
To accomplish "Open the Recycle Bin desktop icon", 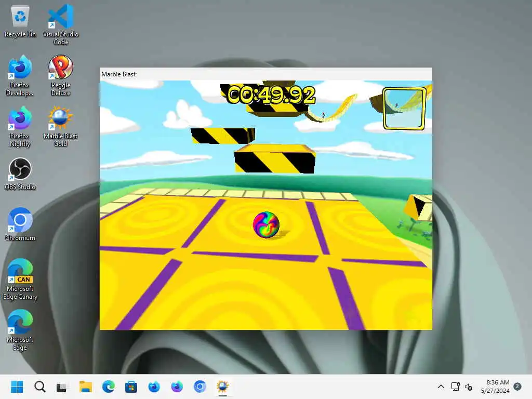I will click(x=20, y=21).
